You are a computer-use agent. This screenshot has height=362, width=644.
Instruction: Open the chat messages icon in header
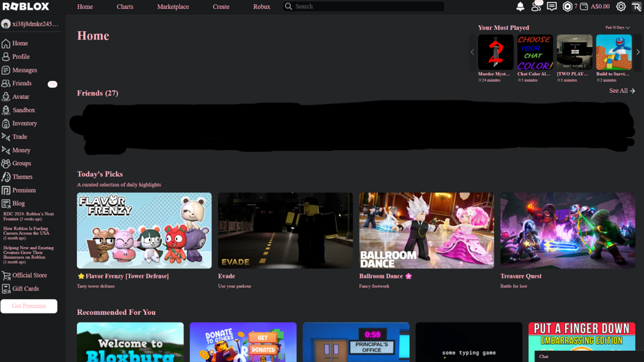coord(552,6)
